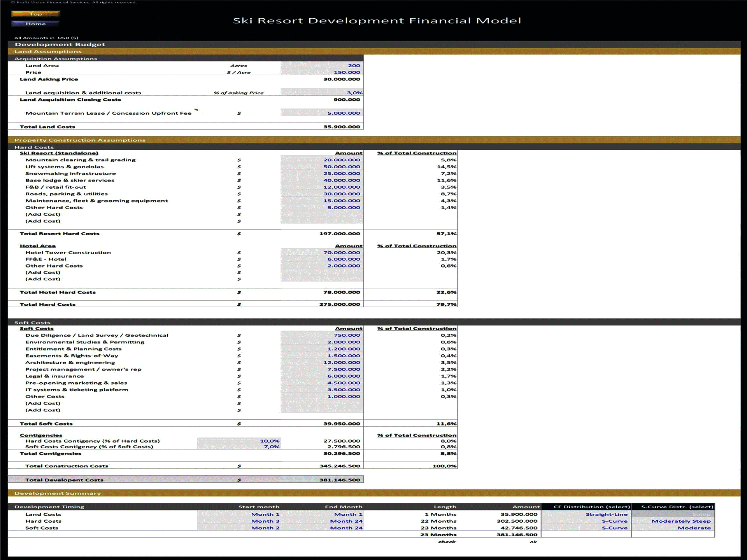Select first empty (Add Cost) amount under Hotel Area

tap(322, 272)
